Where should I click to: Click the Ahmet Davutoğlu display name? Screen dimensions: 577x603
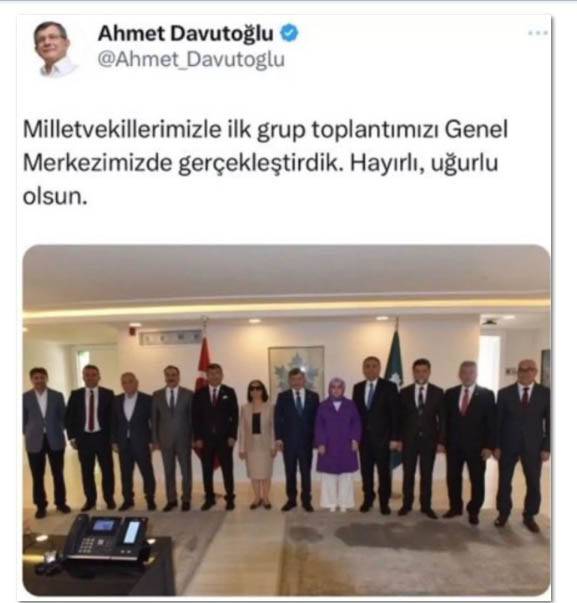(x=186, y=33)
